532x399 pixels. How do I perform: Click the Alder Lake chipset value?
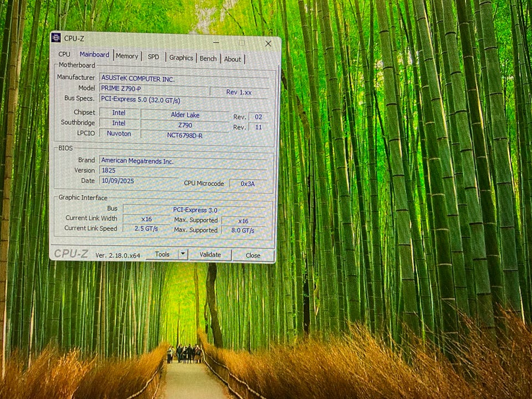pos(185,115)
